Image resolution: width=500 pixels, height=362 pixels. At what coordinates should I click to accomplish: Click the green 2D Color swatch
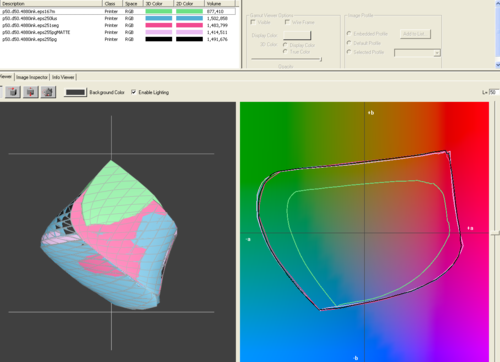pyautogui.click(x=189, y=11)
